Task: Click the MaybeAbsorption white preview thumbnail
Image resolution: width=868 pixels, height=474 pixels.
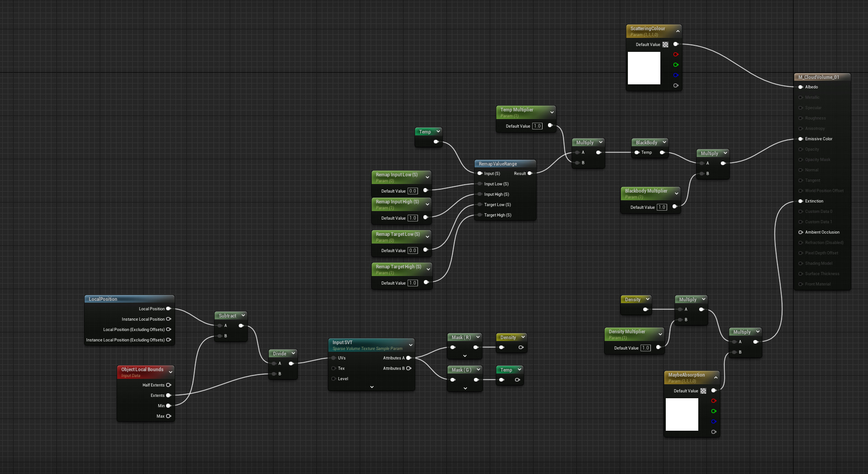Action: pos(682,414)
